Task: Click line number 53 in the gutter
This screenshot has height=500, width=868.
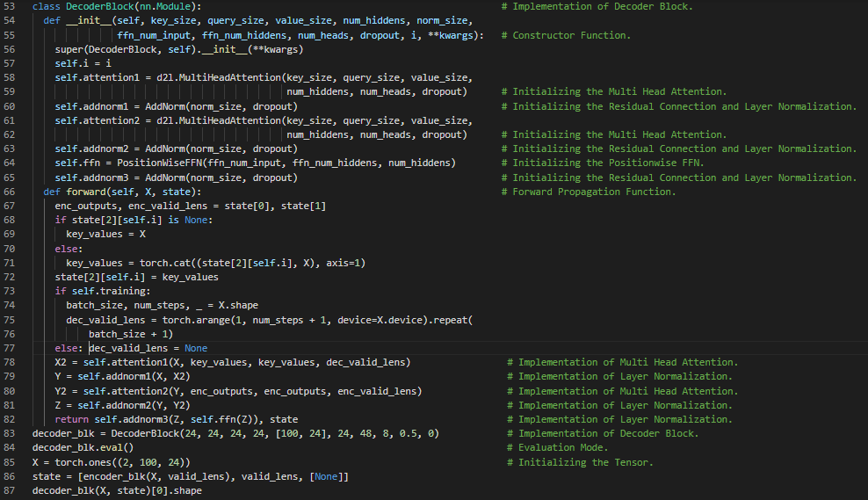Action: pos(12,6)
